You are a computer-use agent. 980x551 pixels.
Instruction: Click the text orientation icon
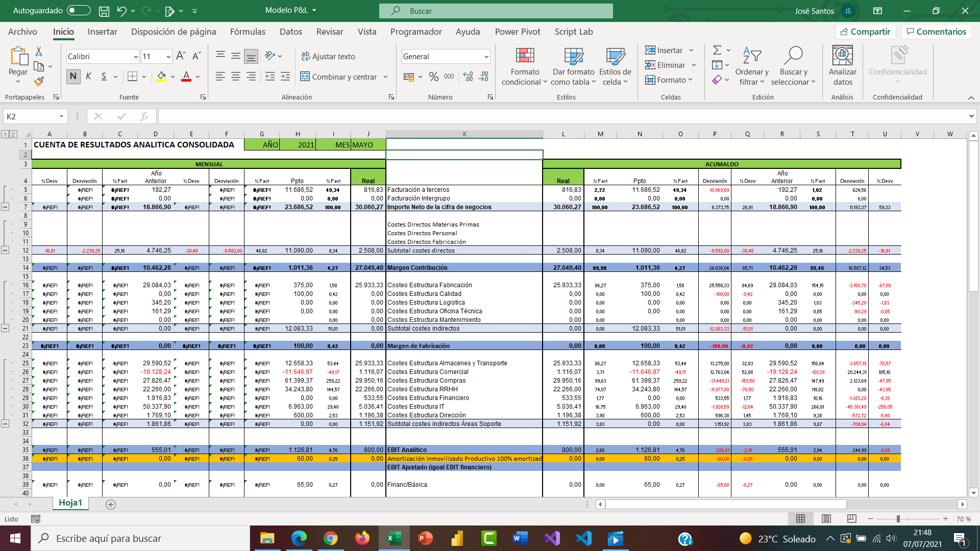click(x=271, y=56)
